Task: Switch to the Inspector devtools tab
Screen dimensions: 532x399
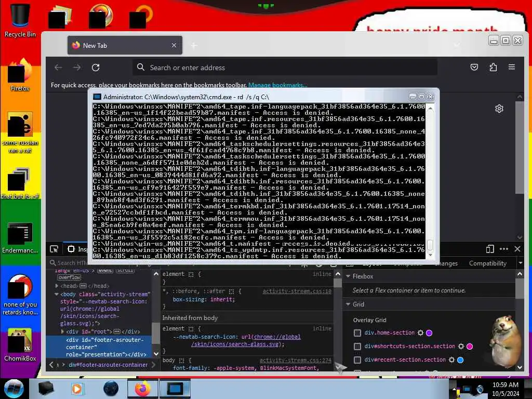Action: [77, 249]
